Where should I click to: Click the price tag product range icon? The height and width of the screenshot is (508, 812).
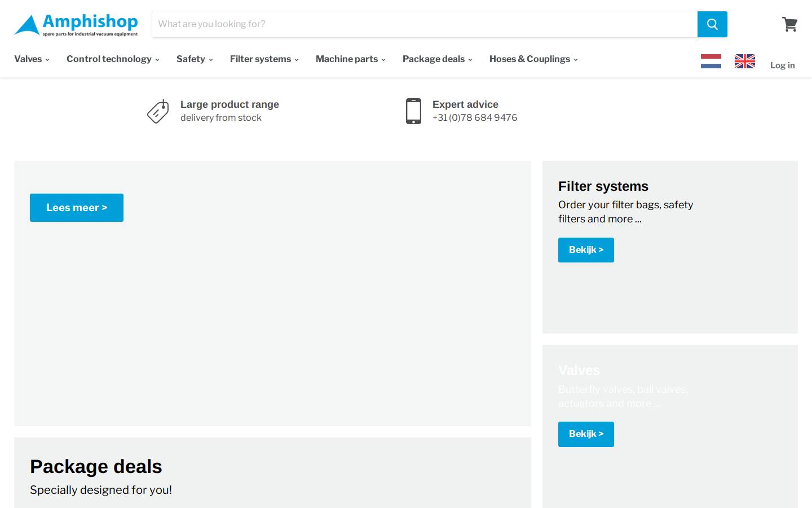pyautogui.click(x=158, y=111)
